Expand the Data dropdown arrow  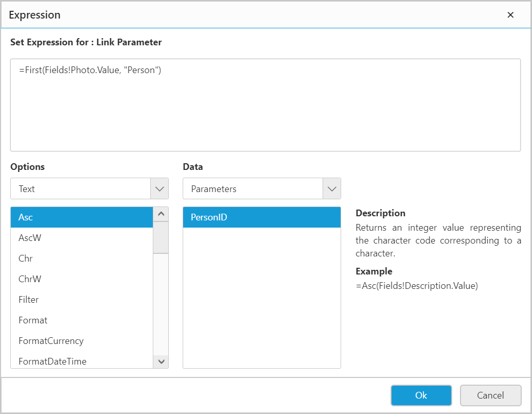click(x=331, y=188)
